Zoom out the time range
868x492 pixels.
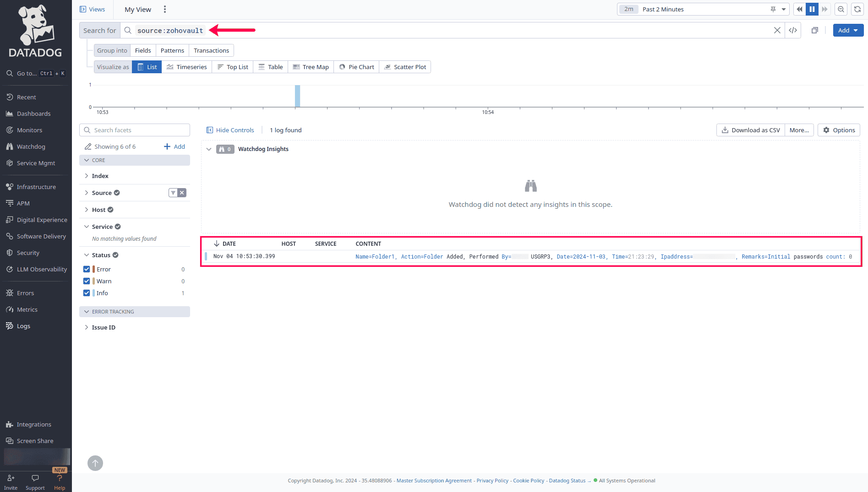tap(841, 9)
